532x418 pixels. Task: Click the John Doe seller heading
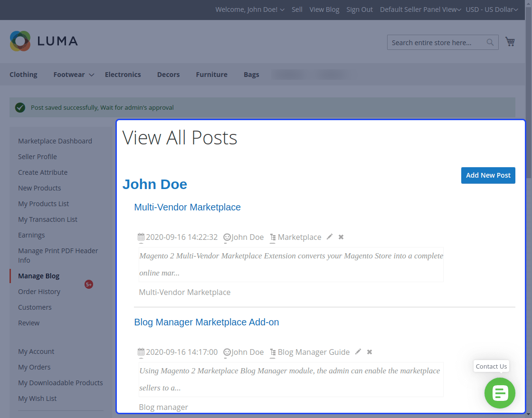pos(155,184)
